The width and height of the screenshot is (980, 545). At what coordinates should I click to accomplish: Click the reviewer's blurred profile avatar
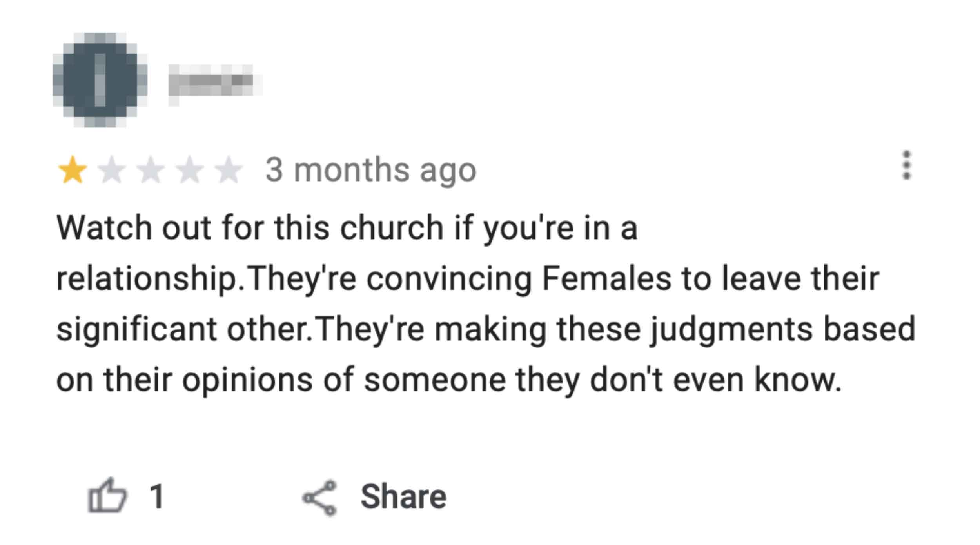click(100, 80)
